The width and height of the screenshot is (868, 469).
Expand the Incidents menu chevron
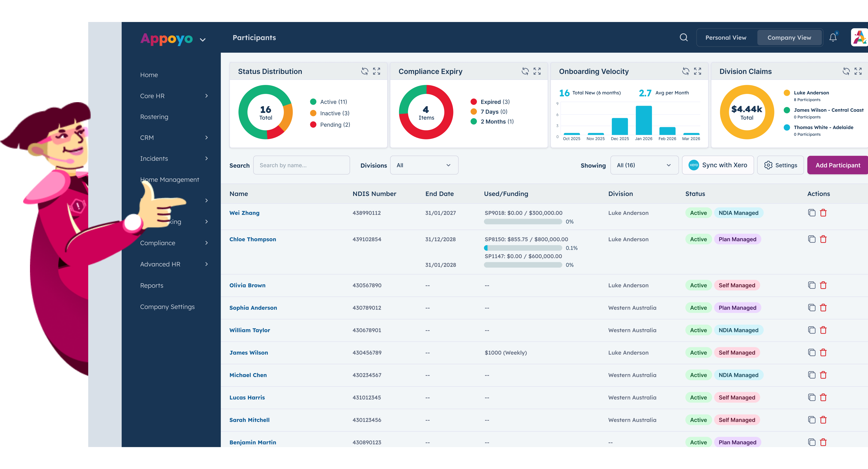207,159
